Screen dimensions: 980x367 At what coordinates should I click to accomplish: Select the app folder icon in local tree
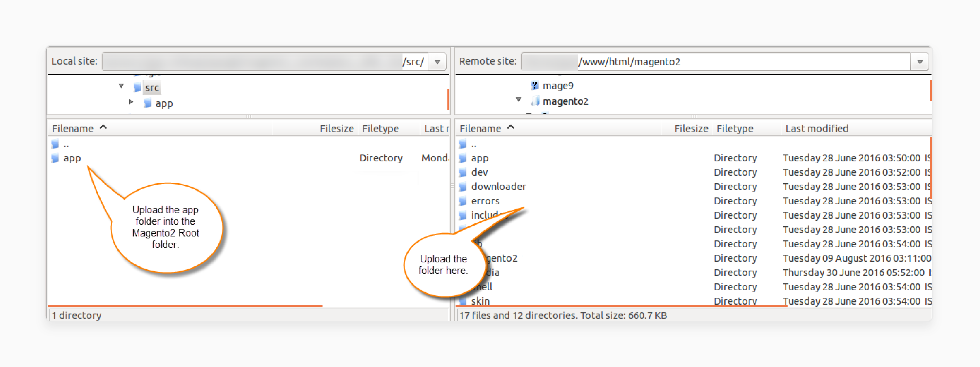[147, 103]
